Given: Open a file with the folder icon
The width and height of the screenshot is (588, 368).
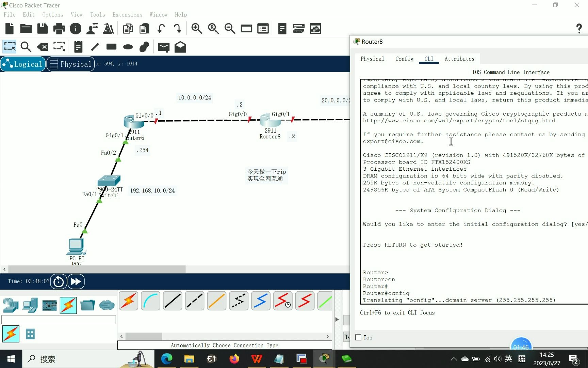Looking at the screenshot, I should [x=26, y=29].
